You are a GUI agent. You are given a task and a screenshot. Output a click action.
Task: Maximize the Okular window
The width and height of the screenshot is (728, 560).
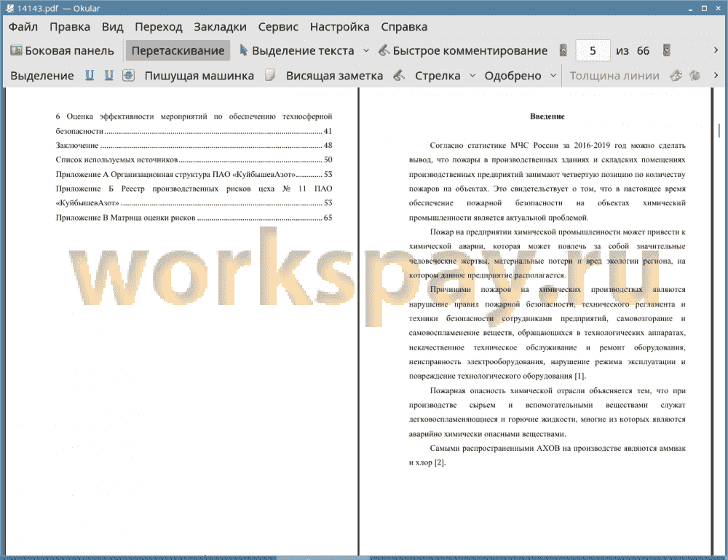pos(704,8)
